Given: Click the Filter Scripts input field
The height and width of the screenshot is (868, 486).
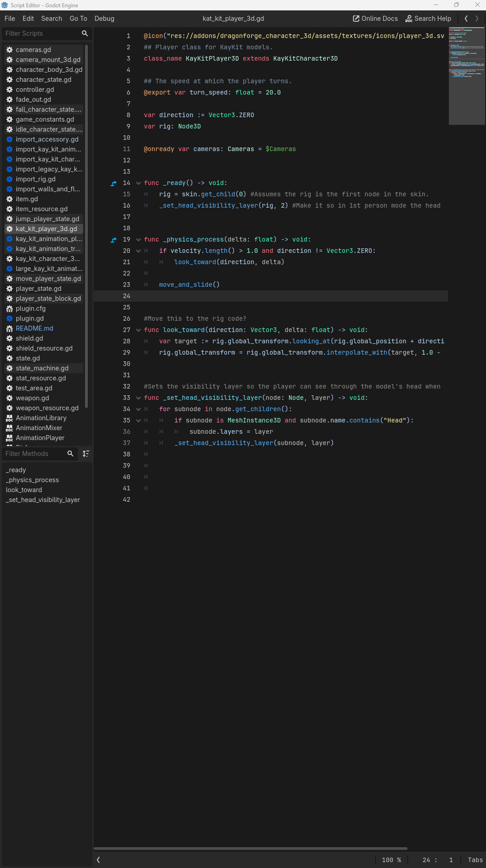Looking at the screenshot, I should 41,33.
